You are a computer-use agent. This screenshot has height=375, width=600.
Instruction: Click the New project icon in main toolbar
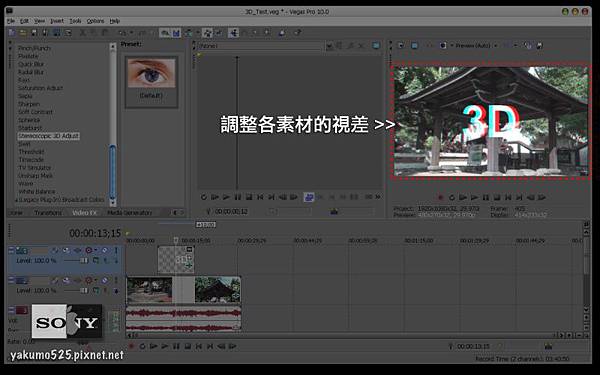(x=11, y=33)
